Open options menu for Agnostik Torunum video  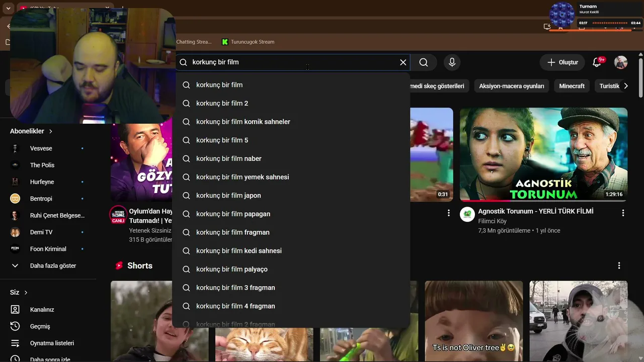[623, 213]
